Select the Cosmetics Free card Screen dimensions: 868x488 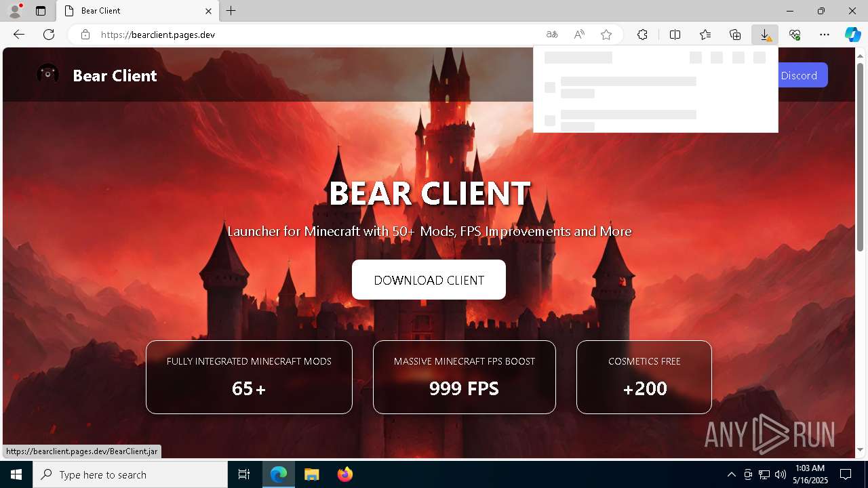point(644,377)
